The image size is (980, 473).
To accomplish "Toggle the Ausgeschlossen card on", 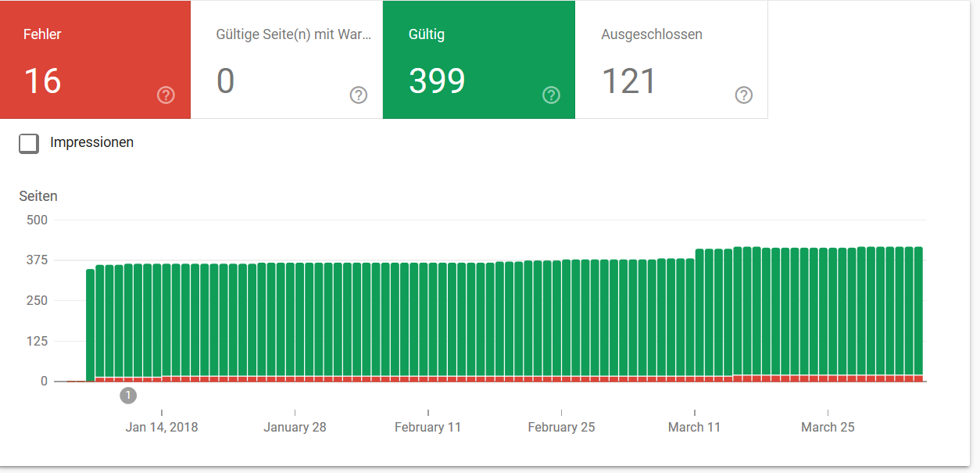I will (x=672, y=59).
